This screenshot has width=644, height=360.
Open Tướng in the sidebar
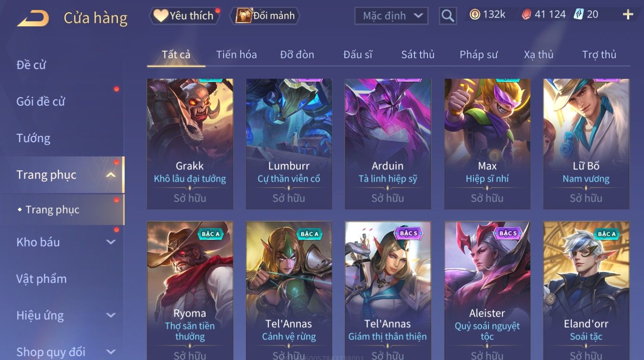click(34, 138)
